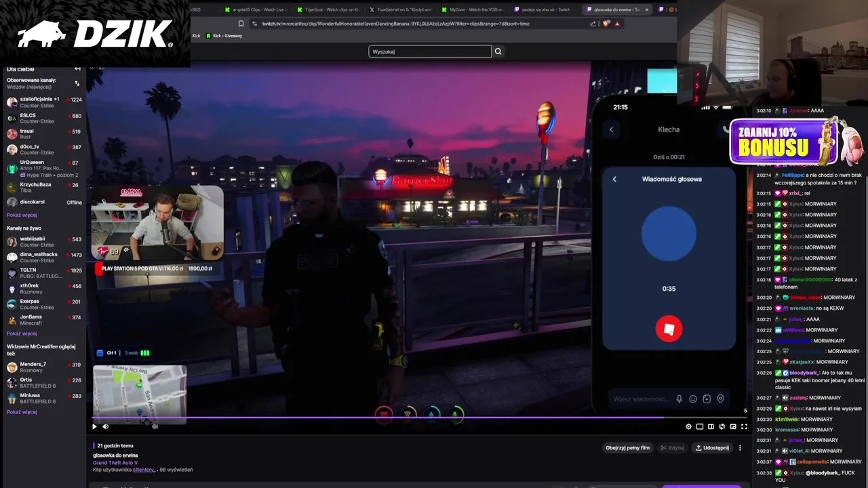Open wabiiisabii live channel
The image size is (868, 488).
tap(44, 242)
